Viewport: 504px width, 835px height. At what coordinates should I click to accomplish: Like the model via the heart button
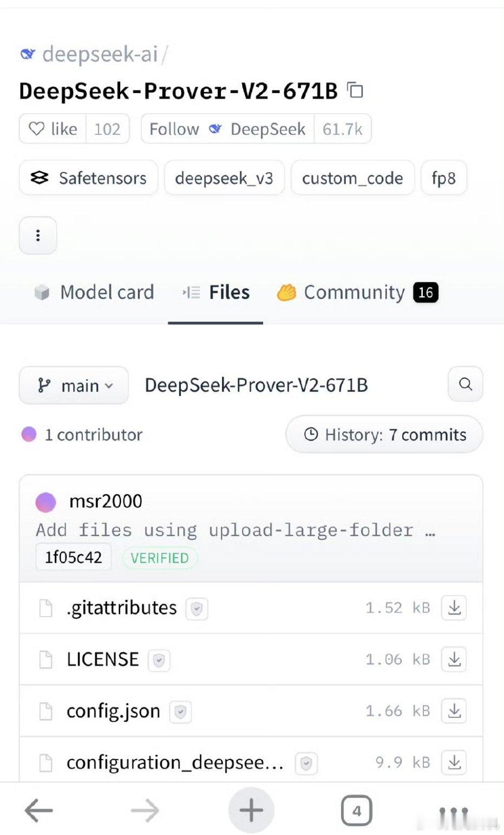tap(53, 129)
